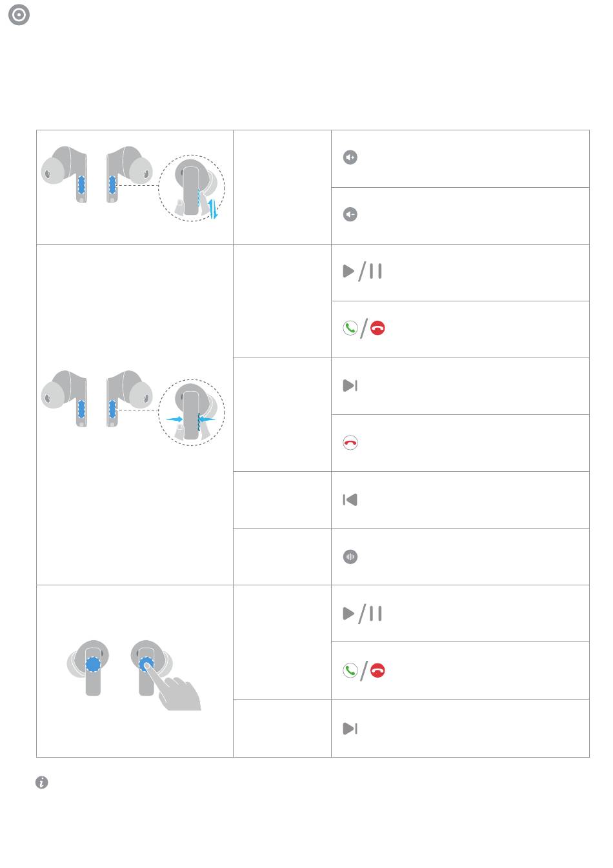Open the pinch-arrows zoomed earbud illustration

point(192,412)
